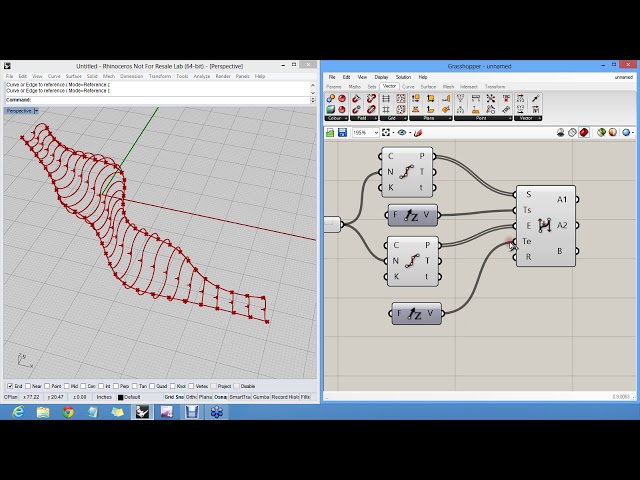The width and height of the screenshot is (640, 480).
Task: Enable Near osnap checkbox
Action: (28, 386)
